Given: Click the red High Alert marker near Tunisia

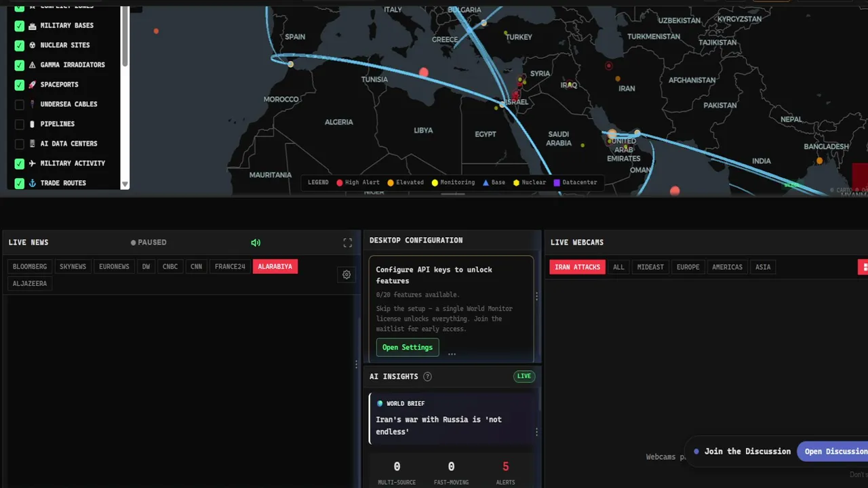Looking at the screenshot, I should coord(424,72).
